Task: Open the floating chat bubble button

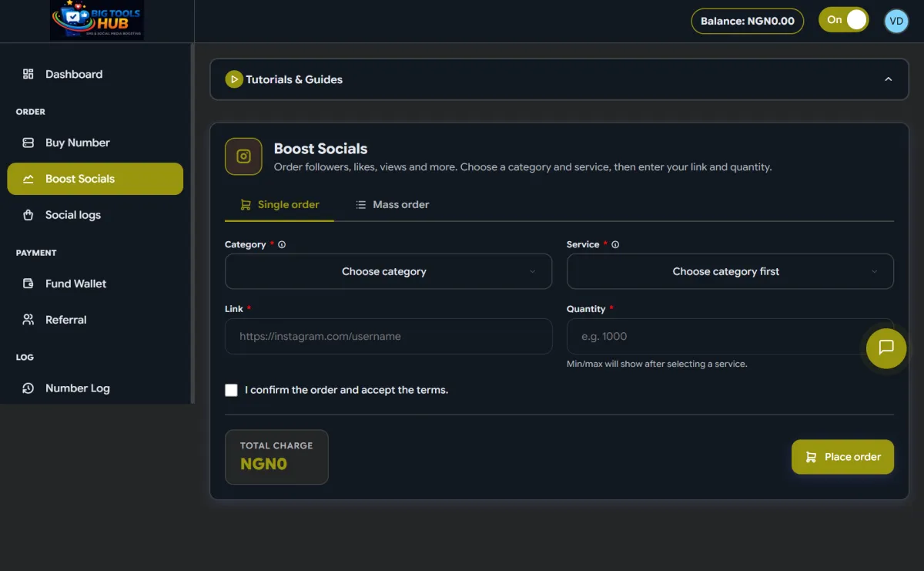Action: pyautogui.click(x=886, y=348)
